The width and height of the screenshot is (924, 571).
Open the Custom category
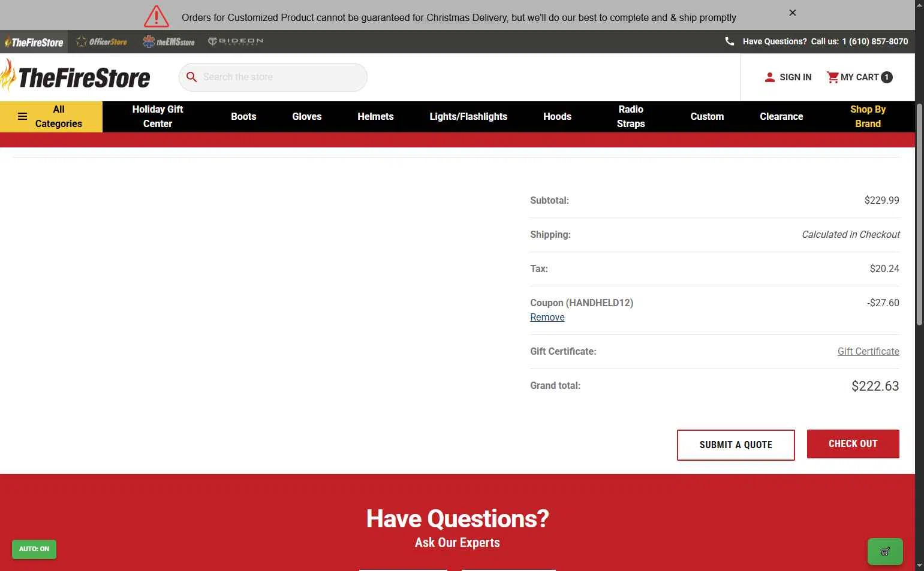(707, 116)
